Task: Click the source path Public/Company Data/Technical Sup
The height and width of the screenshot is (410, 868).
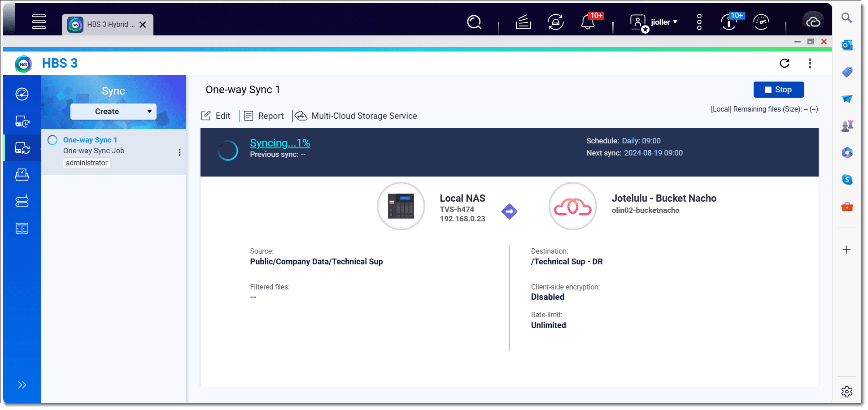Action: click(316, 262)
